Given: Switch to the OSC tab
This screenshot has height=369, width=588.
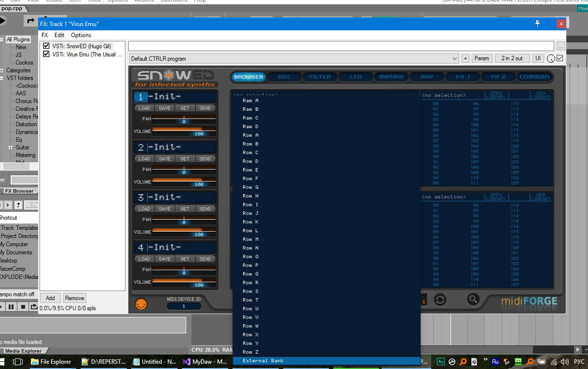Looking at the screenshot, I should pos(284,77).
